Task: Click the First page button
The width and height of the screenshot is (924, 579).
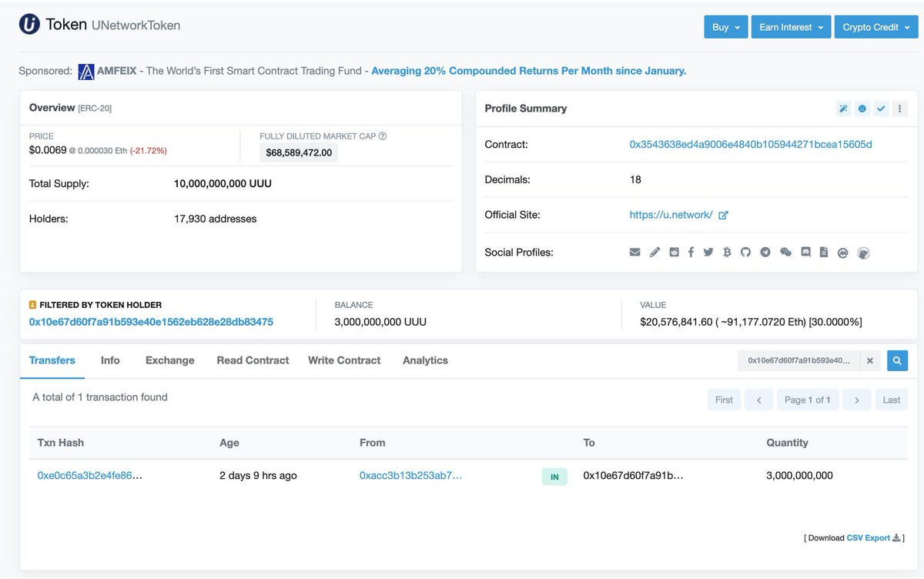Action: point(724,400)
